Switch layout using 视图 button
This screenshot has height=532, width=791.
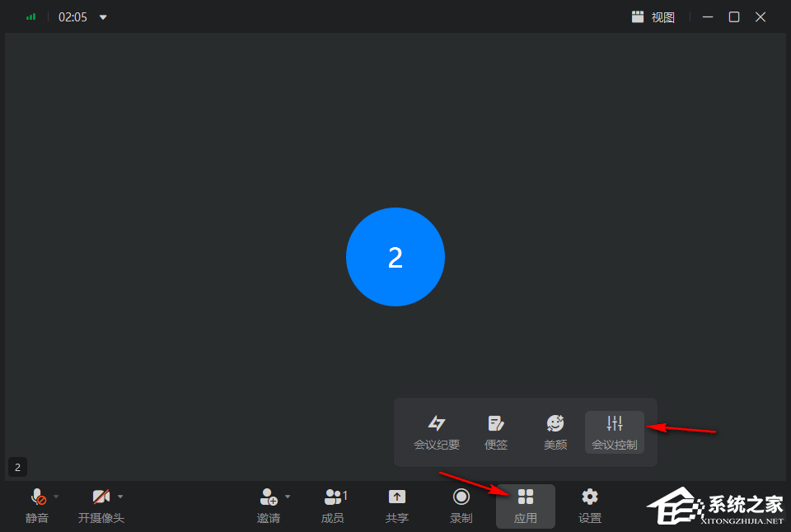pyautogui.click(x=653, y=17)
